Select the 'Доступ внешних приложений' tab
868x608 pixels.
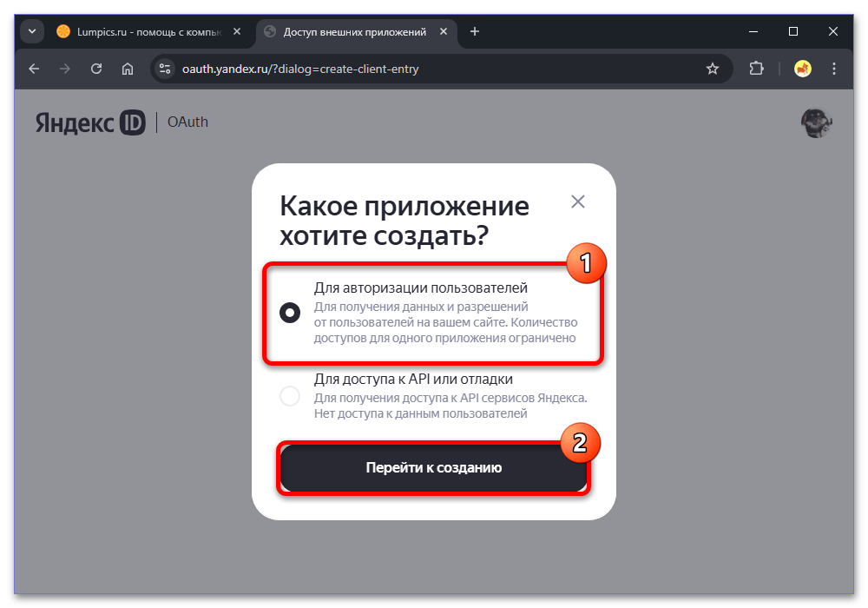click(355, 32)
